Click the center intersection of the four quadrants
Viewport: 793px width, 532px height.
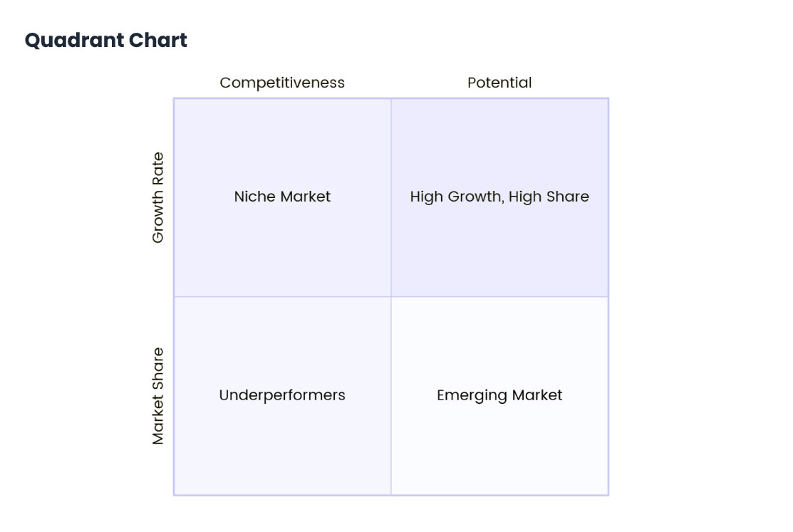click(x=391, y=297)
